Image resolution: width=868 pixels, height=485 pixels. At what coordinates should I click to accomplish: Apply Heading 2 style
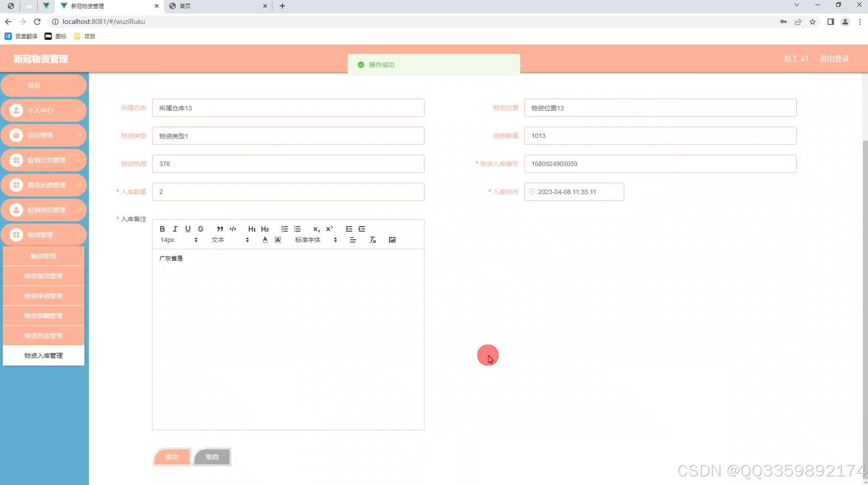[x=265, y=229]
